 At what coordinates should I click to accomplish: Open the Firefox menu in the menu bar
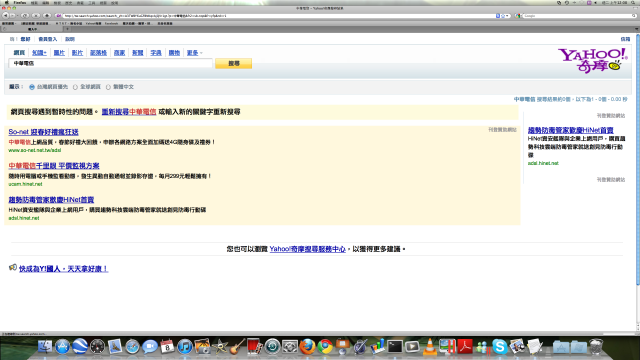(20, 2)
